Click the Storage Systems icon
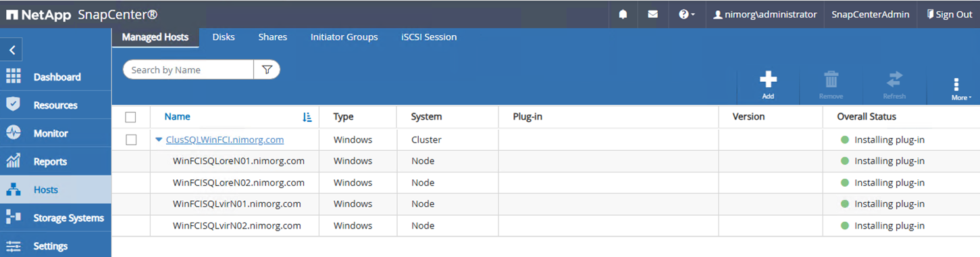Screen dimensions: 980x257 14,217
